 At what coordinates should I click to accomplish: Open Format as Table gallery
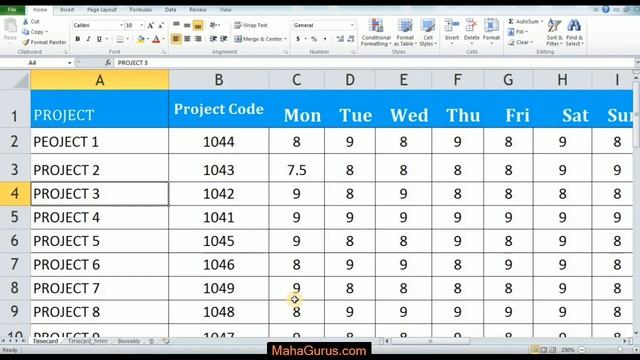pos(405,32)
